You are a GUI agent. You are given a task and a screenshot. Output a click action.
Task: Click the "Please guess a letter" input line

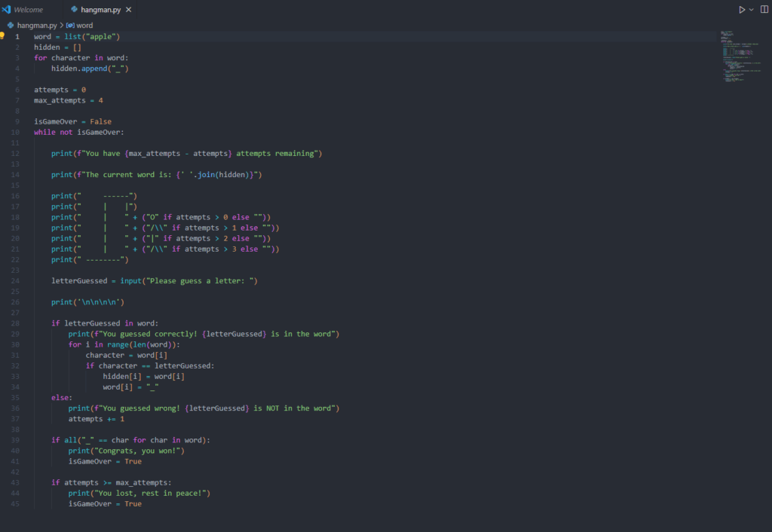tap(154, 281)
